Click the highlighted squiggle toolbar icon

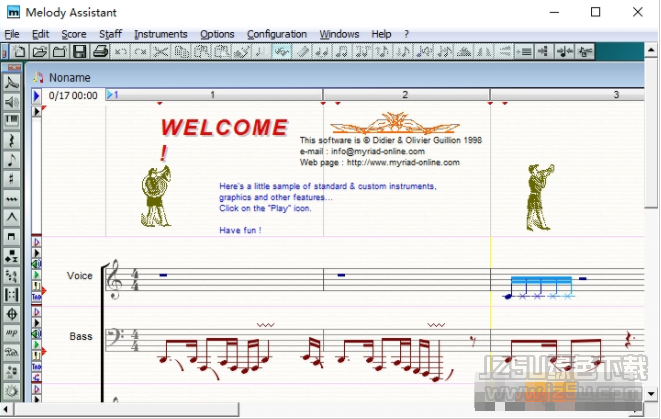[x=282, y=52]
